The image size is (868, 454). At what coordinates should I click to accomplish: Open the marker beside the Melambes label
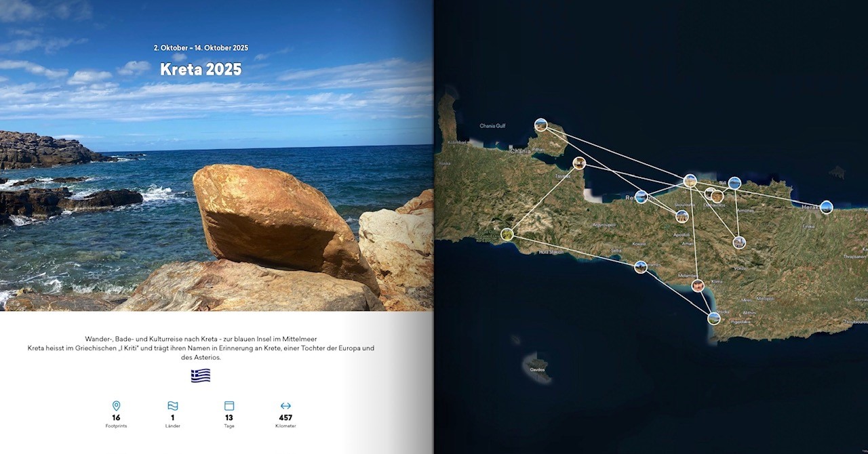(x=697, y=286)
